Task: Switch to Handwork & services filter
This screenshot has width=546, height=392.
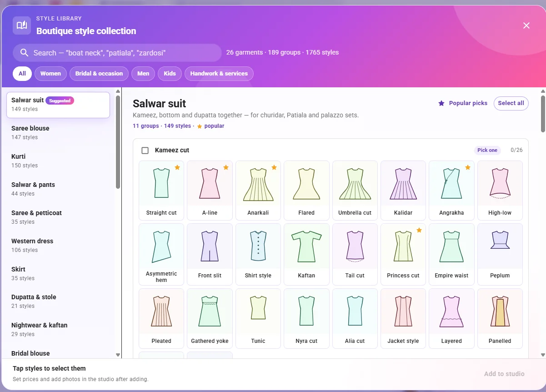Action: (219, 74)
